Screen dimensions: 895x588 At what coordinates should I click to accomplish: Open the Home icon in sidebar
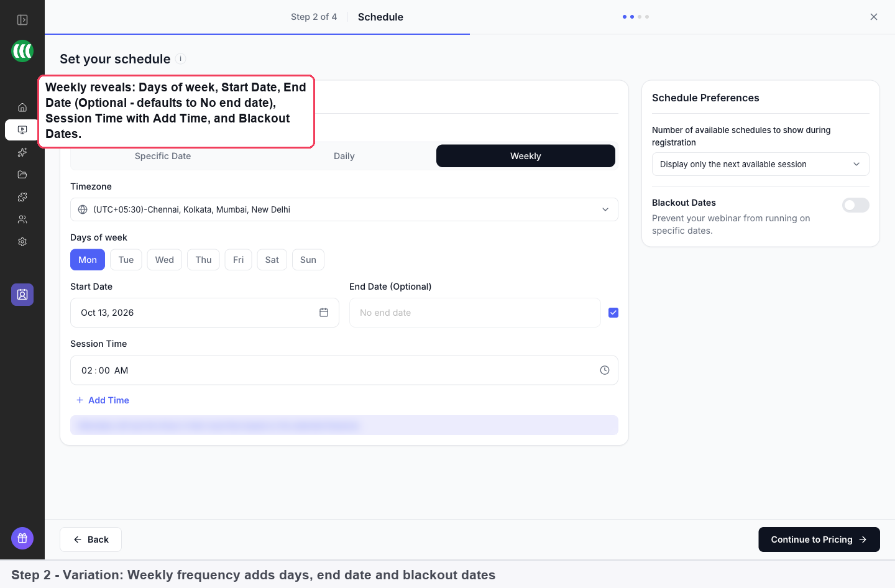pyautogui.click(x=22, y=108)
